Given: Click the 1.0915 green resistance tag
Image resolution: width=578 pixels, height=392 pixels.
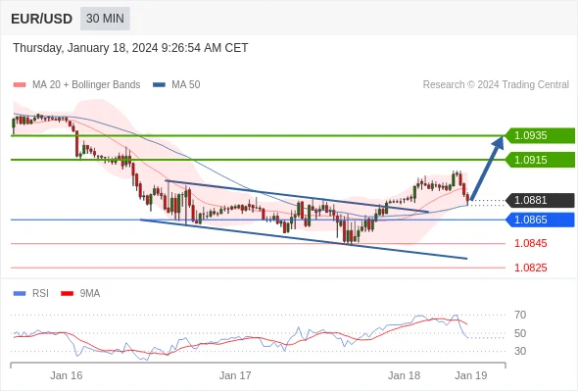Looking at the screenshot, I should (x=540, y=160).
